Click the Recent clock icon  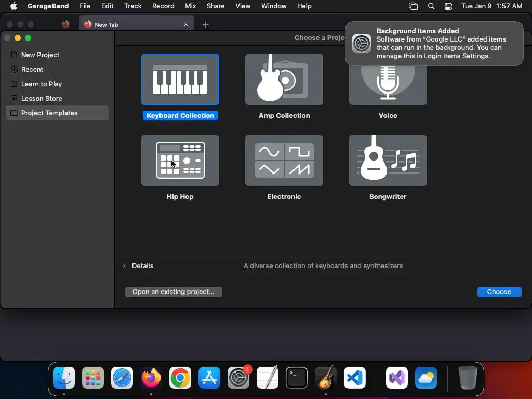point(14,69)
